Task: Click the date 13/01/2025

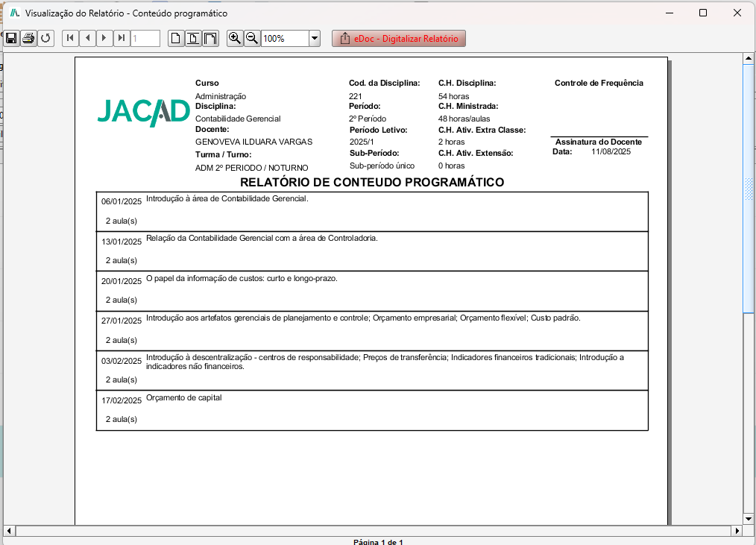Action: coord(122,242)
